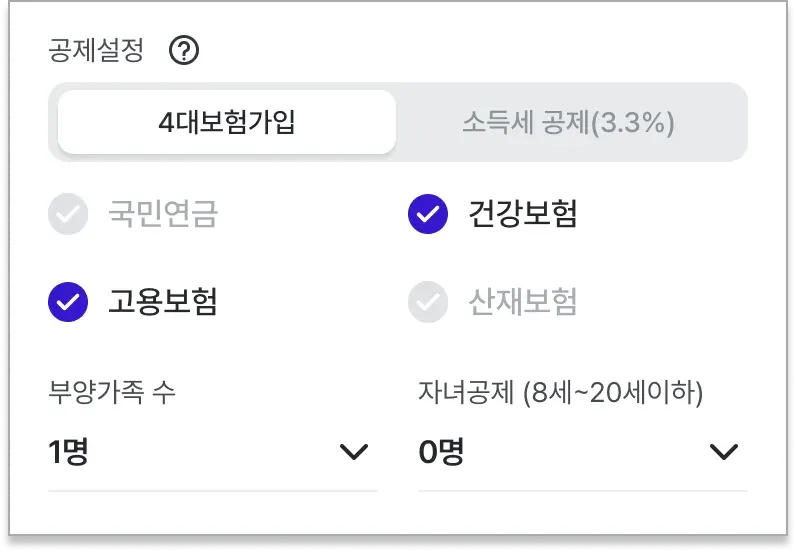Select the 소득세 공제(3.3%) tab
Viewport: 796px width, 552px height.
(x=569, y=122)
